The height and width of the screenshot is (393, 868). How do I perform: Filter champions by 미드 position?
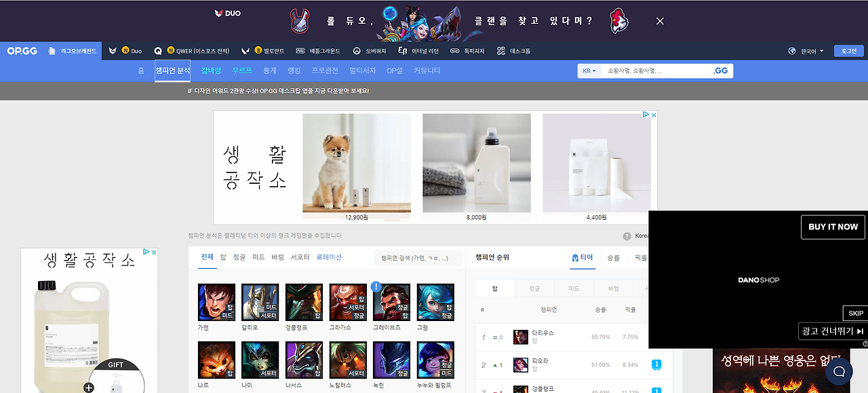(x=258, y=257)
